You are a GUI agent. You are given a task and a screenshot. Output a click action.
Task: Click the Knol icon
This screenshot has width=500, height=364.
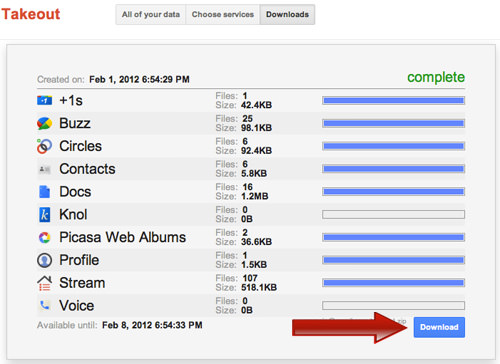(44, 215)
